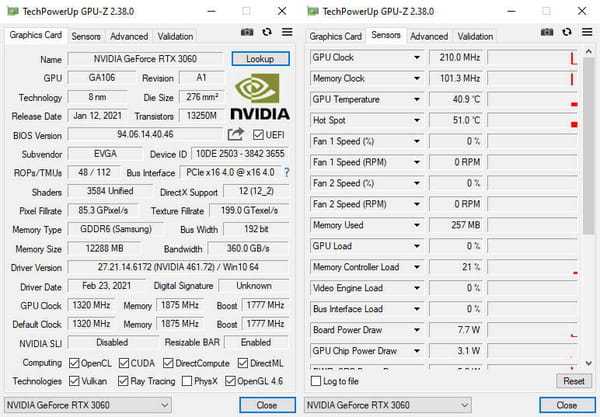Open Memory Controller Load dropdown
This screenshot has height=417, width=600.
[417, 267]
